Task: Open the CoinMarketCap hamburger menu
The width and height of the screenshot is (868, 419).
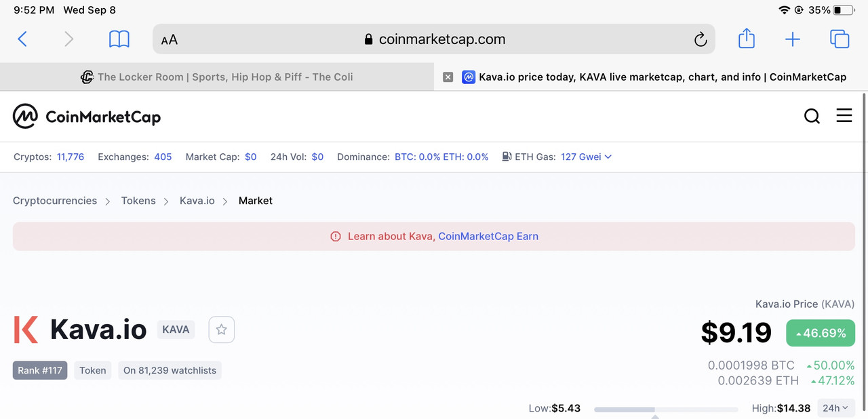Action: coord(844,115)
